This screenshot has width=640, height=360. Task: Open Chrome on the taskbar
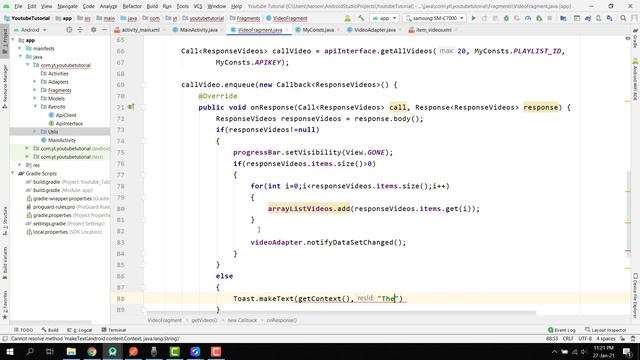[x=92, y=351]
